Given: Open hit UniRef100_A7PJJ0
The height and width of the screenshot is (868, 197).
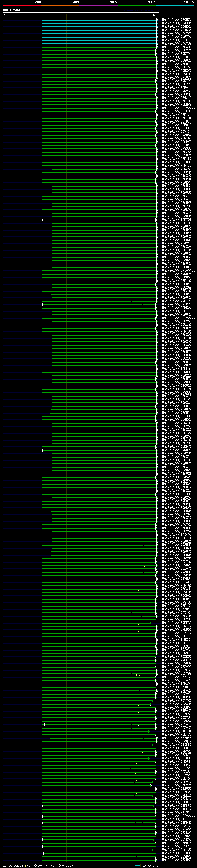Looking at the screenshot, I should tap(176, 115).
